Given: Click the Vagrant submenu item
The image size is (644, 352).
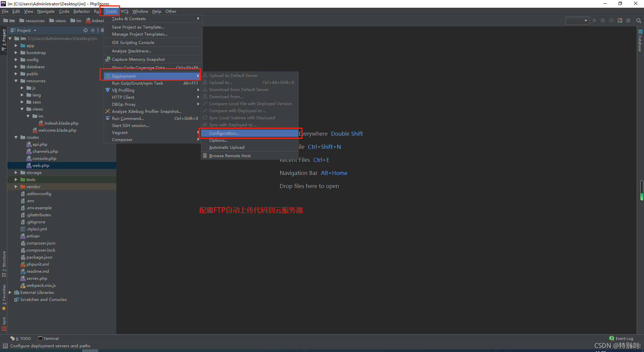Looking at the screenshot, I should (x=153, y=133).
